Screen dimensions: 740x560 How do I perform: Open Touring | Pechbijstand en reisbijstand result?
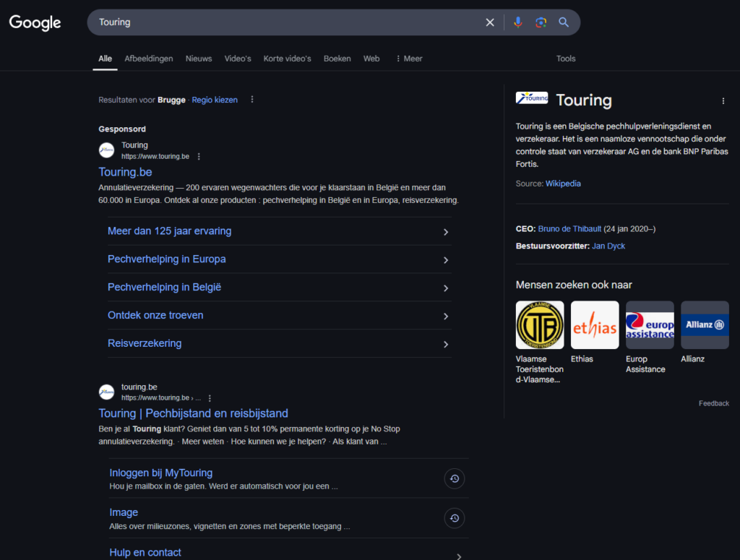(193, 413)
